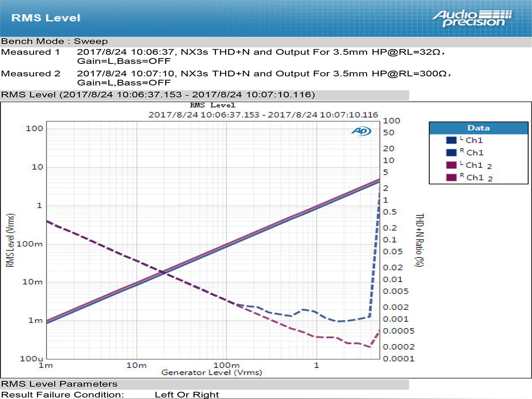This screenshot has width=532, height=399.
Task: Click the graph title RMS Level text
Action: click(212, 106)
